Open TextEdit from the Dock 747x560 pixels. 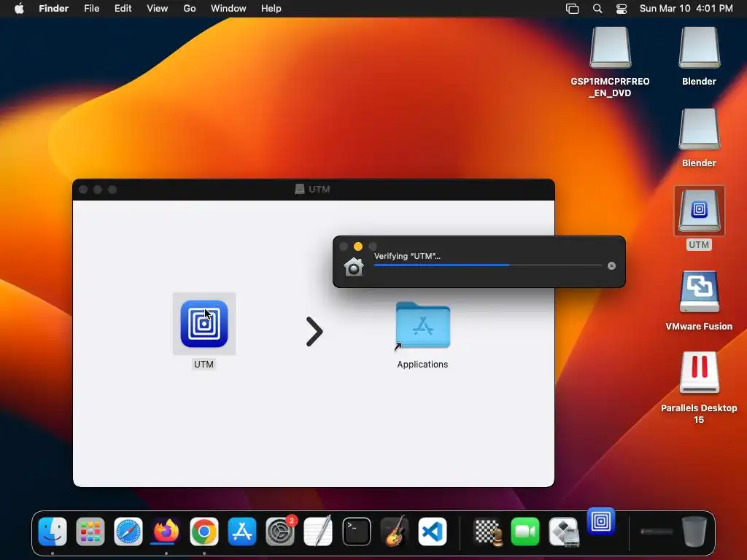click(x=318, y=532)
